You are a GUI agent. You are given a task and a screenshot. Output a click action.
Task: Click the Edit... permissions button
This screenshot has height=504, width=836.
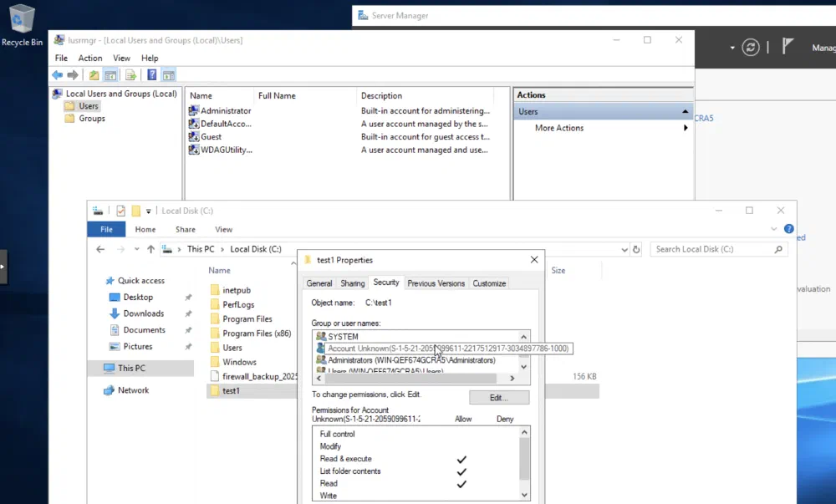(x=499, y=397)
